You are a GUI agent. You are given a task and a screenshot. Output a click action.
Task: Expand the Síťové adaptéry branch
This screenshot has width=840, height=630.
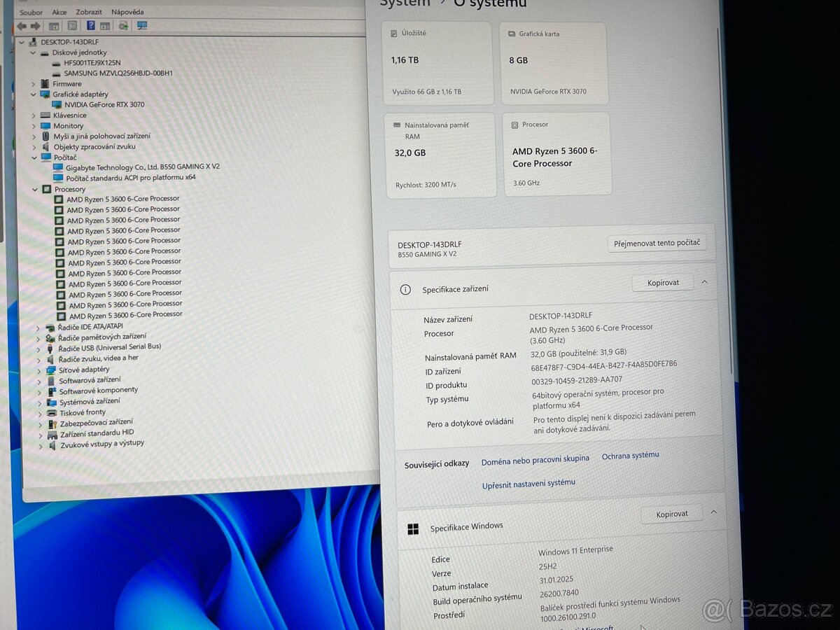click(x=39, y=370)
